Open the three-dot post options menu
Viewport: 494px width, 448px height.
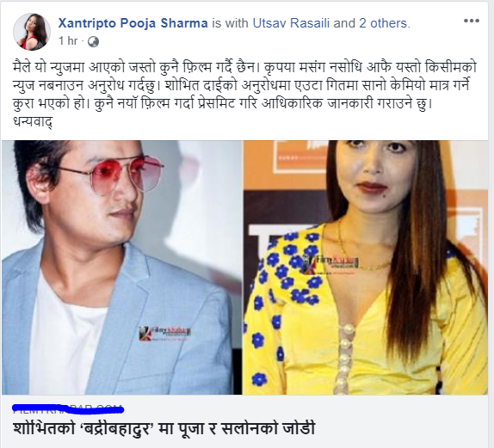pos(472,21)
